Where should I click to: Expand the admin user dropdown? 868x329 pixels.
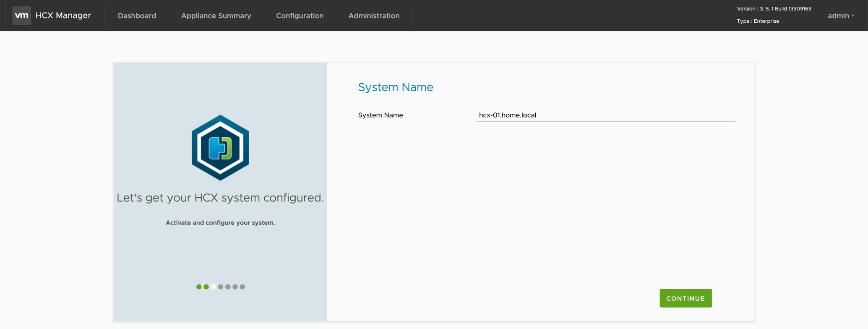click(841, 16)
